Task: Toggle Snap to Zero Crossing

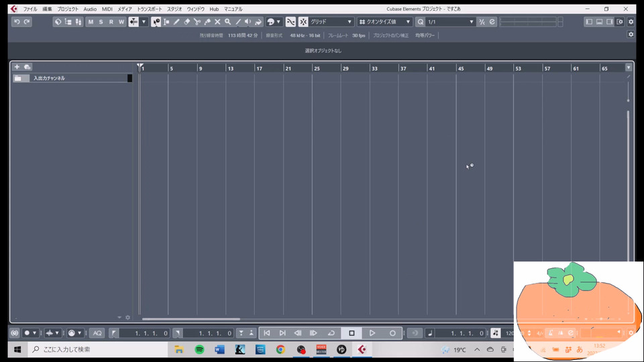Action: point(290,21)
